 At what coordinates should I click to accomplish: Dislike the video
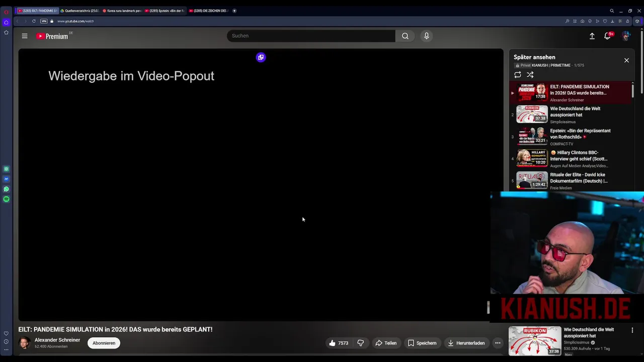tap(360, 343)
